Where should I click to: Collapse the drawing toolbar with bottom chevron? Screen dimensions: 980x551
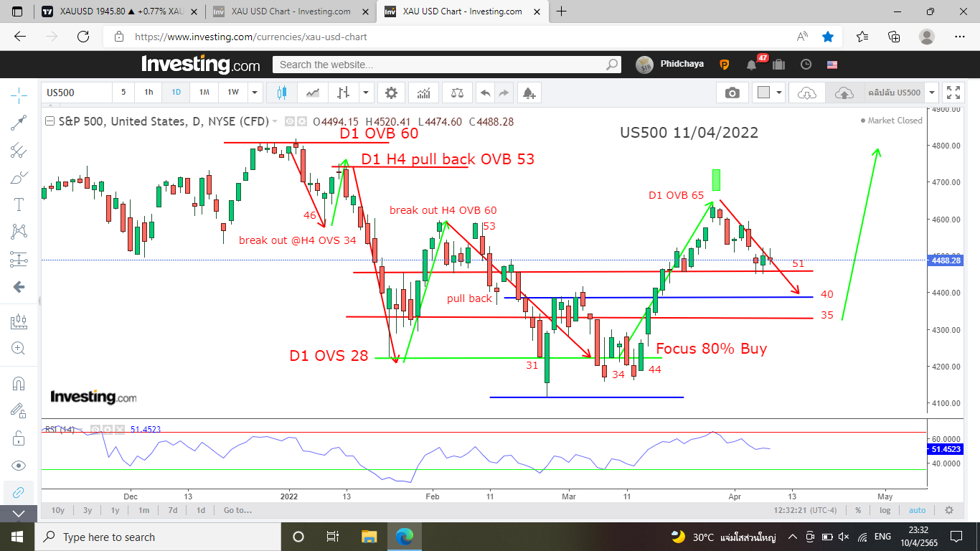(19, 514)
